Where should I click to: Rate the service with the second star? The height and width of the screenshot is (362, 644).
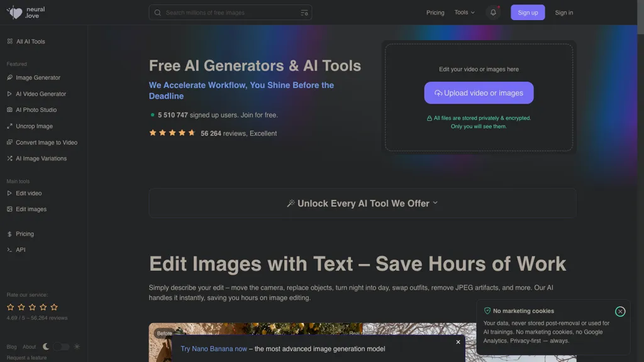pyautogui.click(x=21, y=307)
